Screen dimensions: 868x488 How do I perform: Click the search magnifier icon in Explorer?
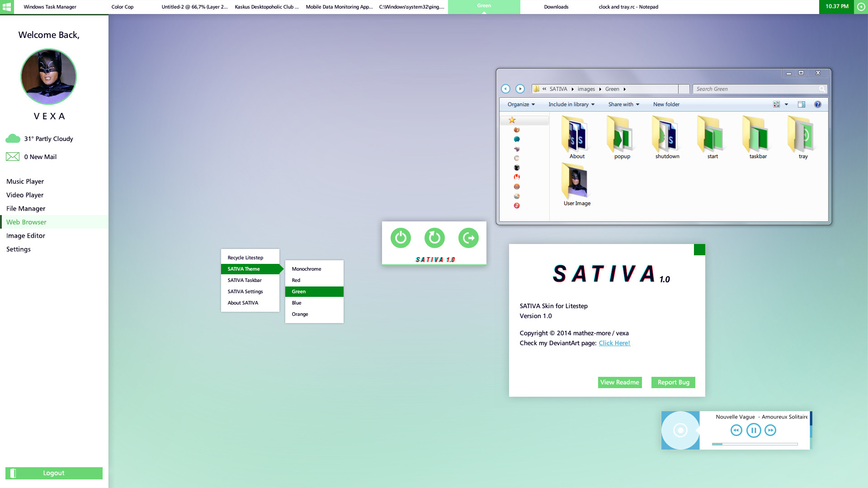pyautogui.click(x=822, y=89)
